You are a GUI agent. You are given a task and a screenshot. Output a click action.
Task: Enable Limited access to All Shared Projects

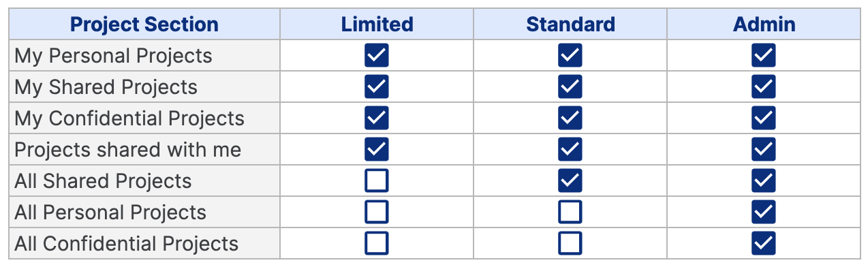377,180
